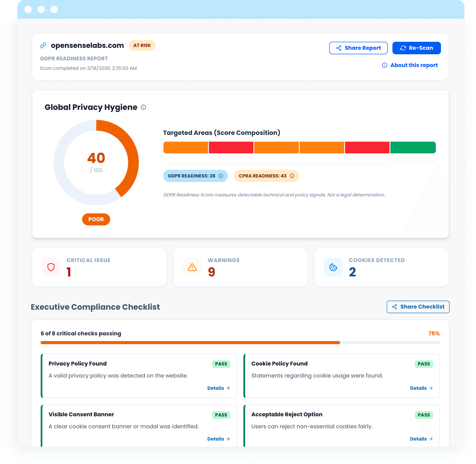476x464 pixels.
Task: Open the Cookies Detected count 2
Action: click(352, 272)
